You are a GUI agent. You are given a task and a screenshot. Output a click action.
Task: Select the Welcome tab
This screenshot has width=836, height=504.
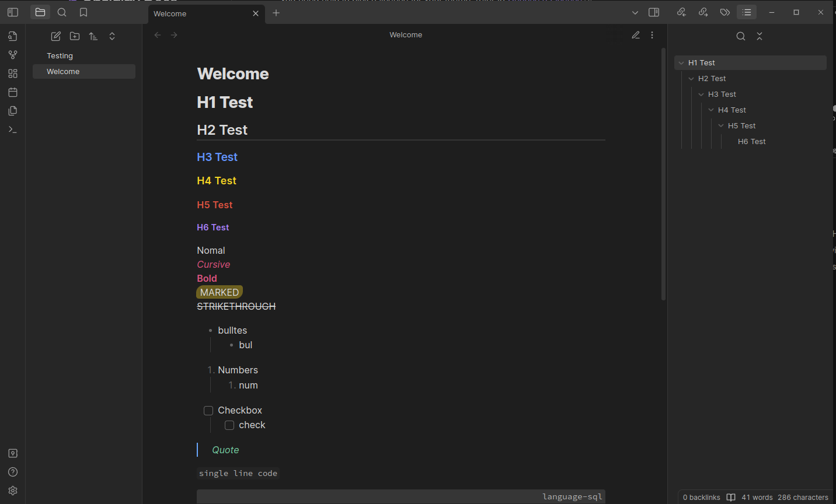pos(207,14)
